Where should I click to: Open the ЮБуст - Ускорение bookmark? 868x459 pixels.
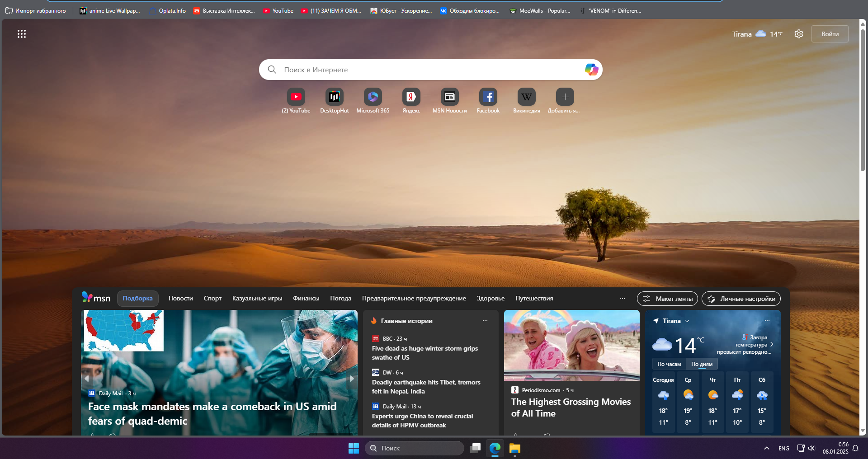pyautogui.click(x=401, y=11)
